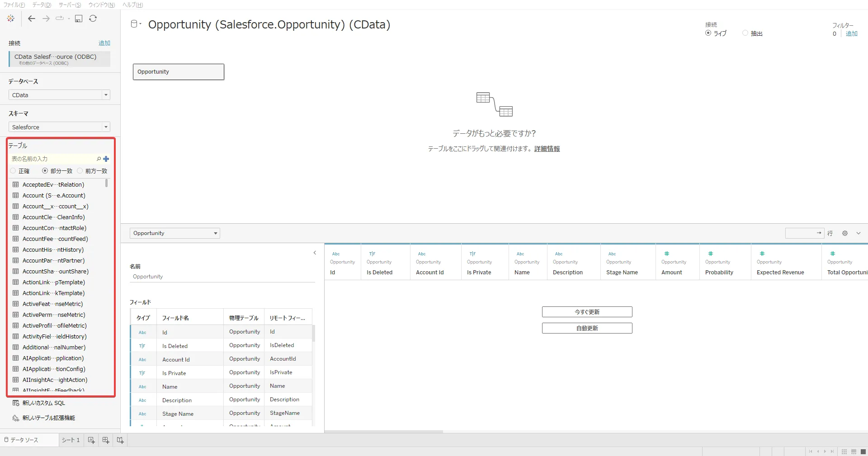Screen dimensions: 868x456
Task: Open the CData database dropdown
Action: click(x=59, y=95)
